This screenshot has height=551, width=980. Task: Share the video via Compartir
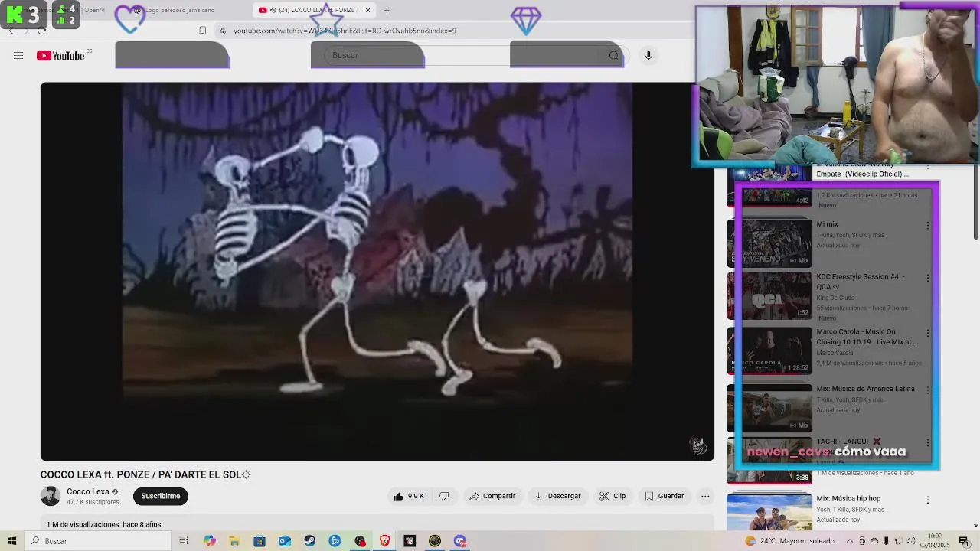(492, 496)
